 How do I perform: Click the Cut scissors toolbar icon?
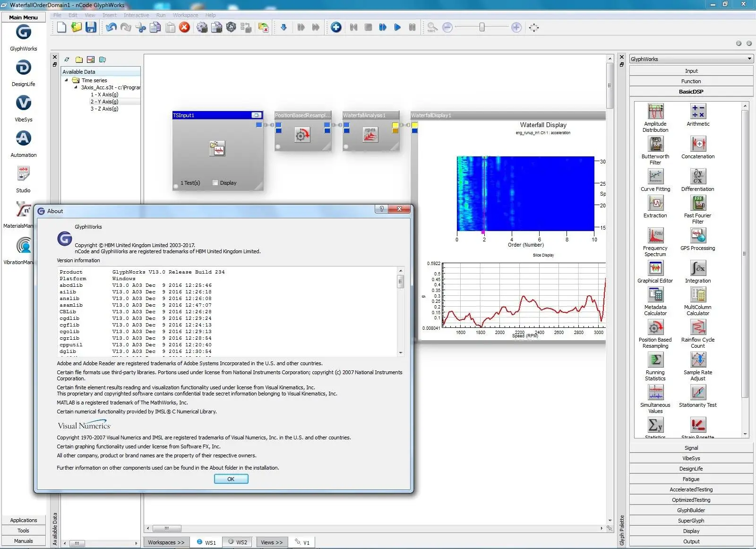(141, 27)
